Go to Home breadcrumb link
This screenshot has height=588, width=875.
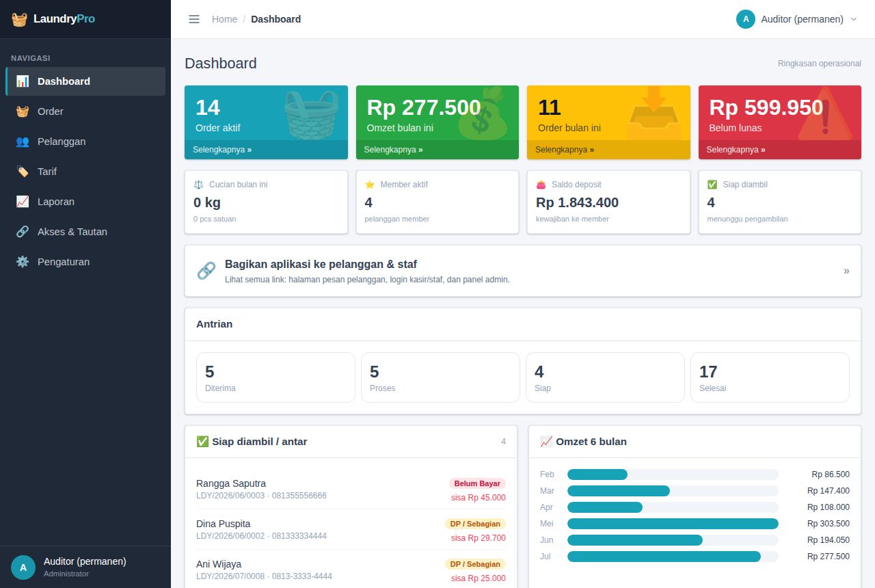224,19
